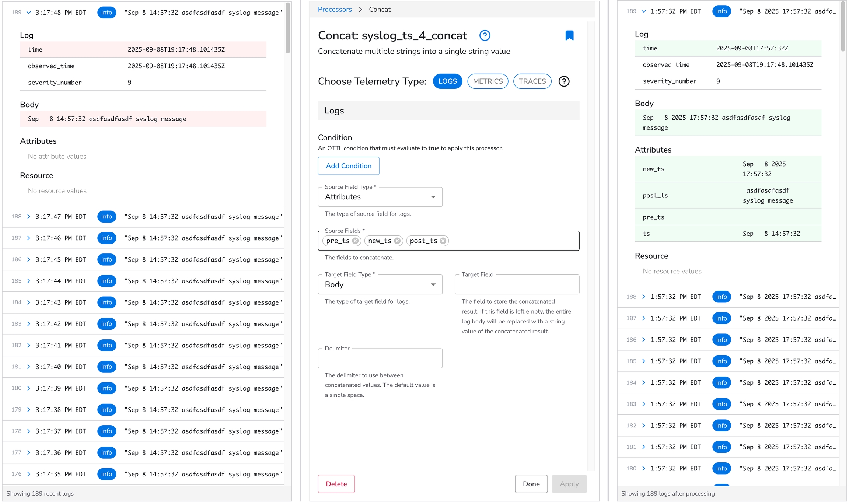Screen dimensions: 849x504
Task: Remove new_ts chip from Source Fields
Action: (397, 241)
